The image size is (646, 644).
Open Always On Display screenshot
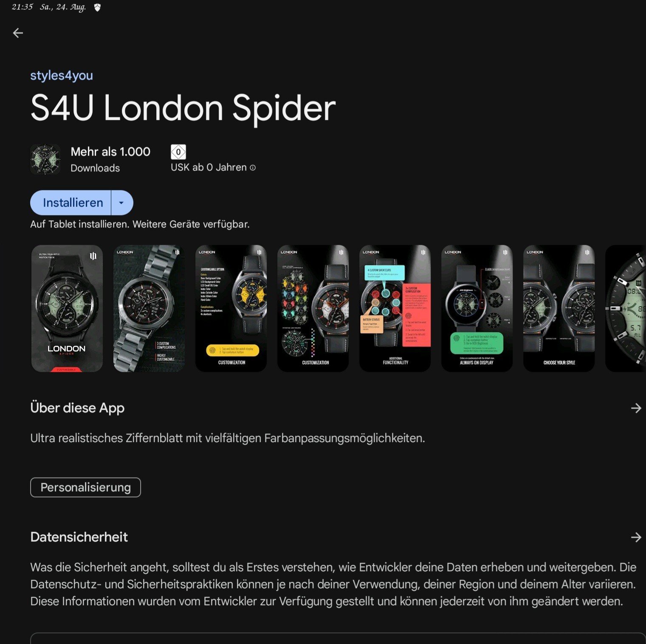click(x=477, y=308)
